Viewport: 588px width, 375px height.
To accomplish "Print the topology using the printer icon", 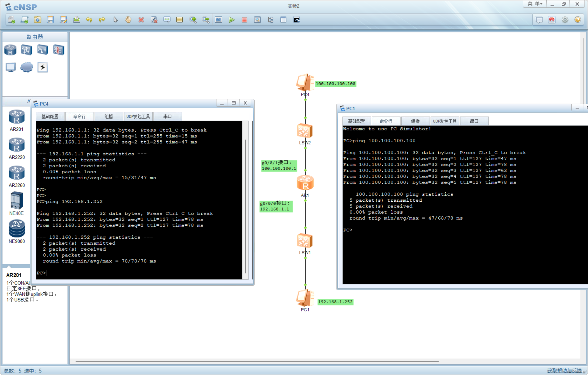I will pyautogui.click(x=77, y=20).
